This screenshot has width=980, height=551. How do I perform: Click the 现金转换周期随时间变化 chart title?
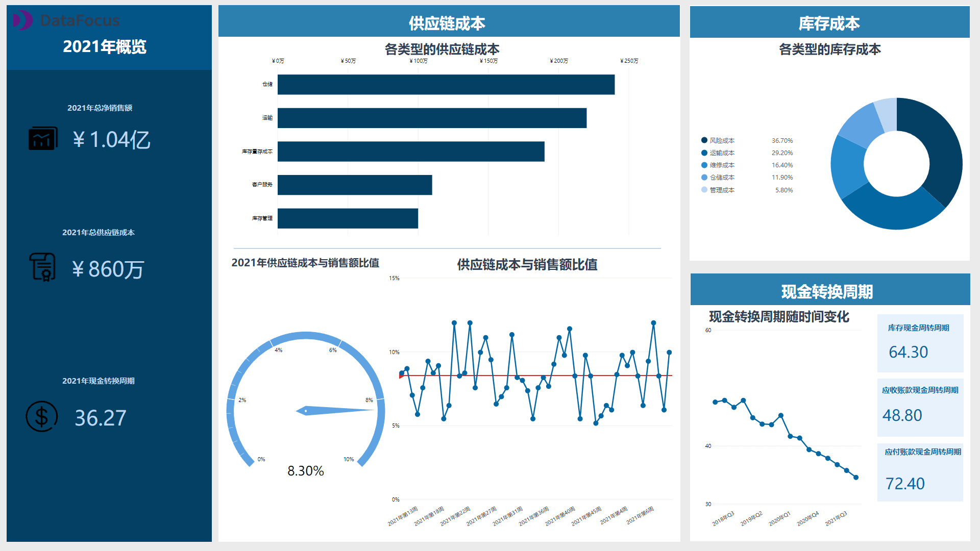(x=779, y=316)
